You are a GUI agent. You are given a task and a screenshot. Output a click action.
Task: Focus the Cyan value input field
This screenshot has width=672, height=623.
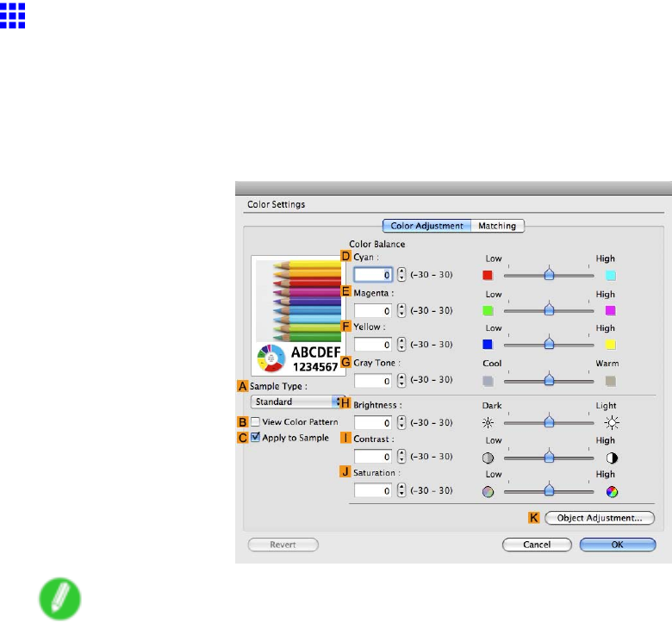pos(373,275)
